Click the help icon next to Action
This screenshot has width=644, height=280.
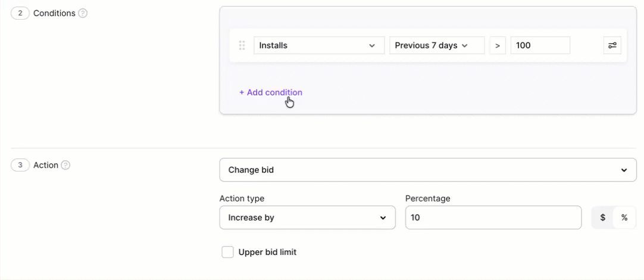[x=65, y=165]
